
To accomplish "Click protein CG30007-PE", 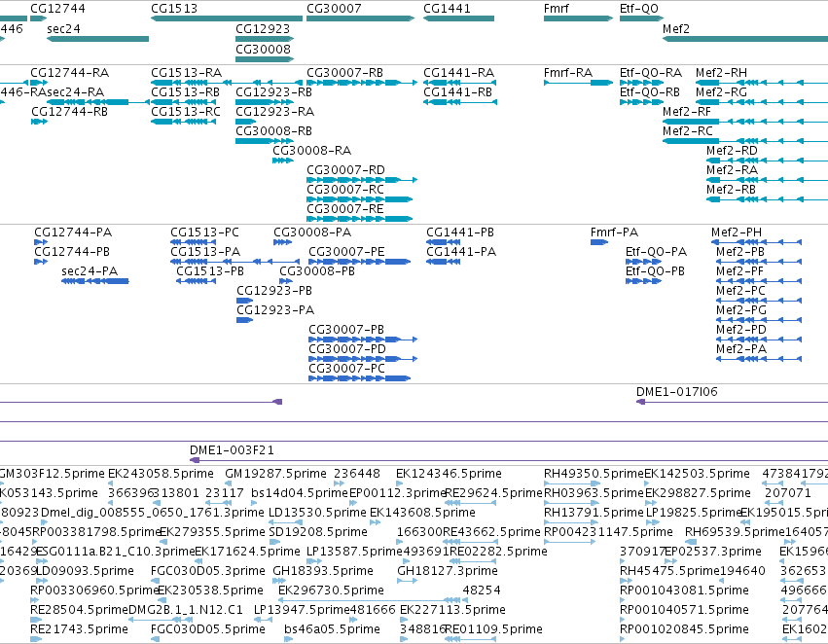I will click(x=346, y=252).
